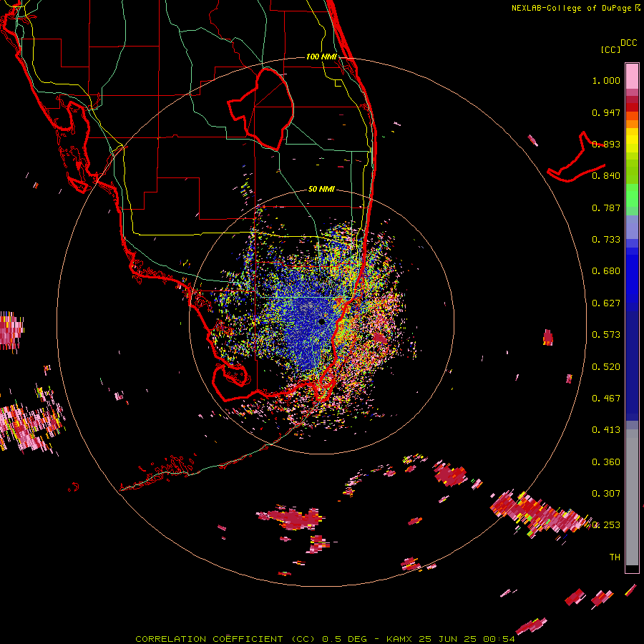The image size is (644, 644).
Task: Pick the bright blue swatch near 0.680
Action: pyautogui.click(x=632, y=275)
